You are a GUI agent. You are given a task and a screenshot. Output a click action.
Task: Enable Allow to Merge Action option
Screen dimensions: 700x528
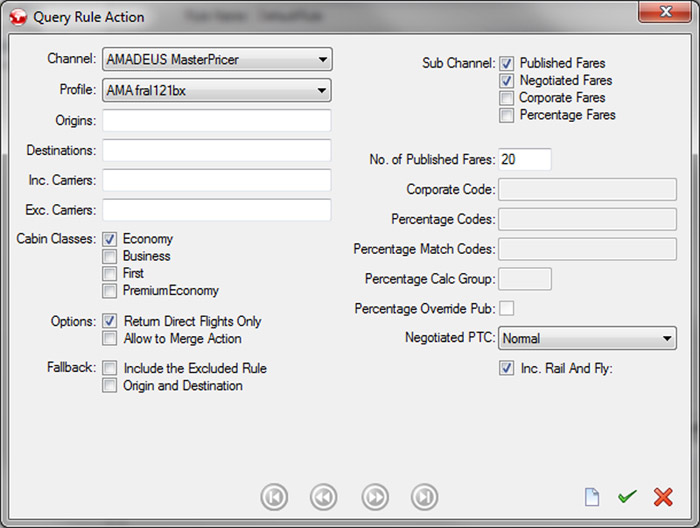point(109,338)
